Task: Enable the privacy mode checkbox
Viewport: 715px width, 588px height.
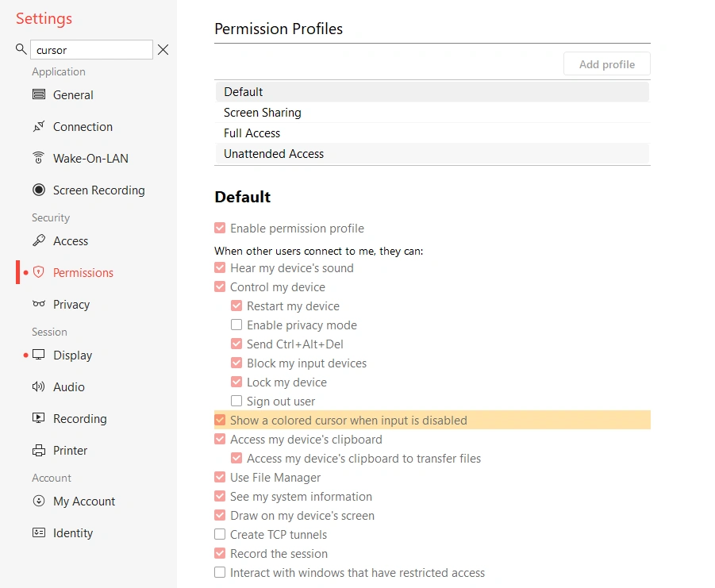Action: coord(236,325)
